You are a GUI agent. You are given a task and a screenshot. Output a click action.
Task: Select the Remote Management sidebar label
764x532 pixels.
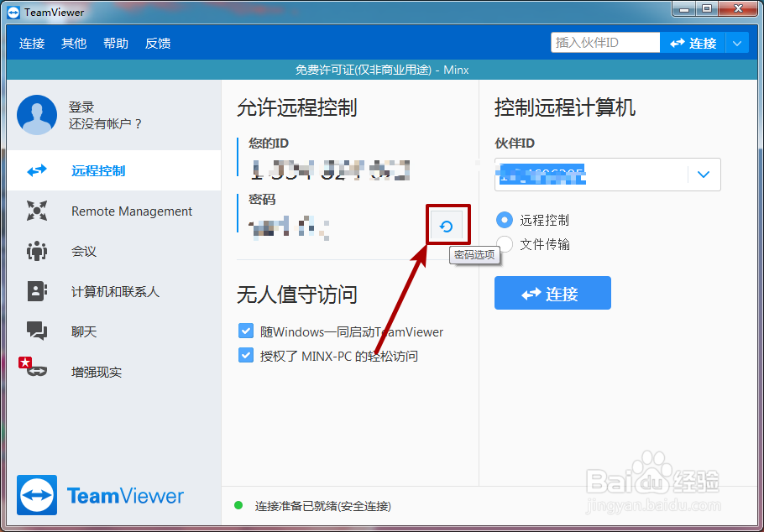point(132,211)
